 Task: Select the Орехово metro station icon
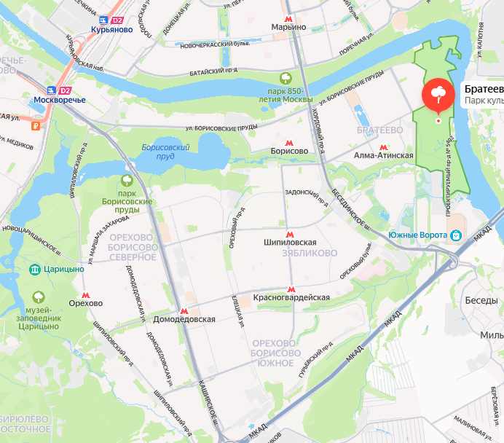85,295
